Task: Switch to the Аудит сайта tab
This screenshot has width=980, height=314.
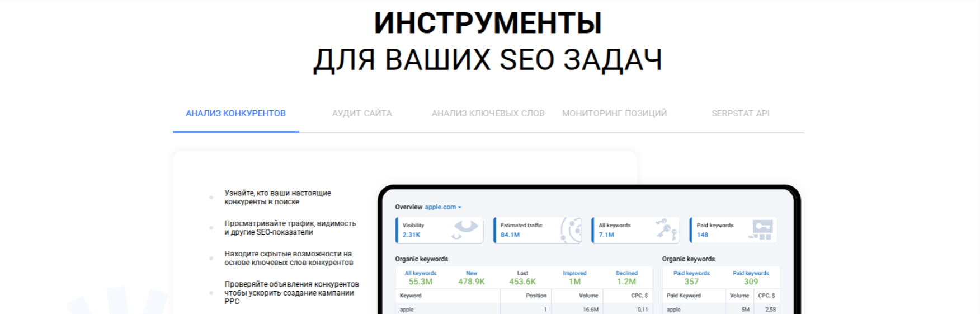Action: tap(362, 113)
